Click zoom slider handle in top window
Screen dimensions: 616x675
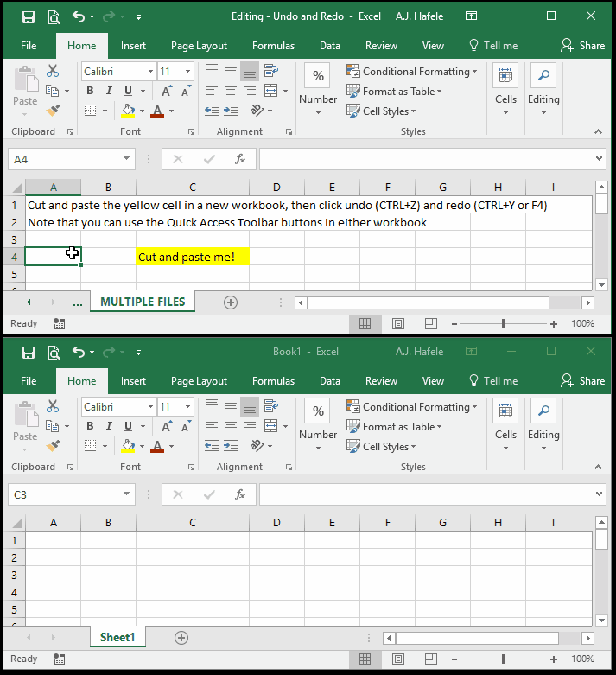click(503, 324)
